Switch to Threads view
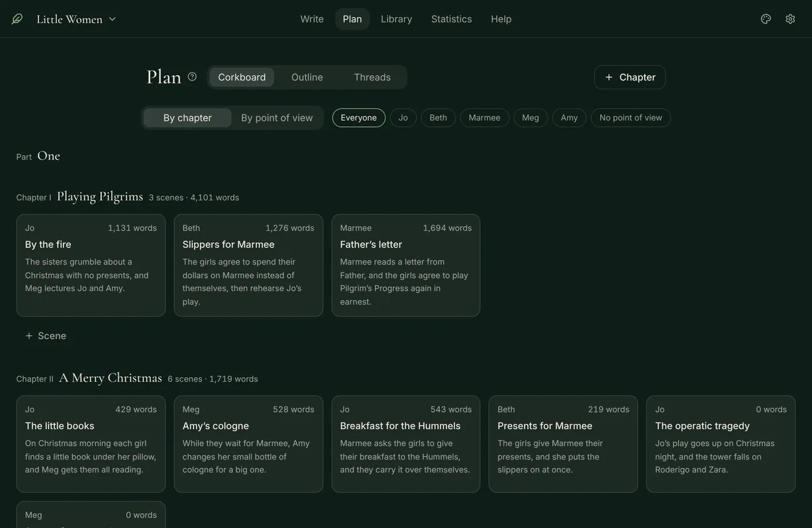 click(372, 77)
